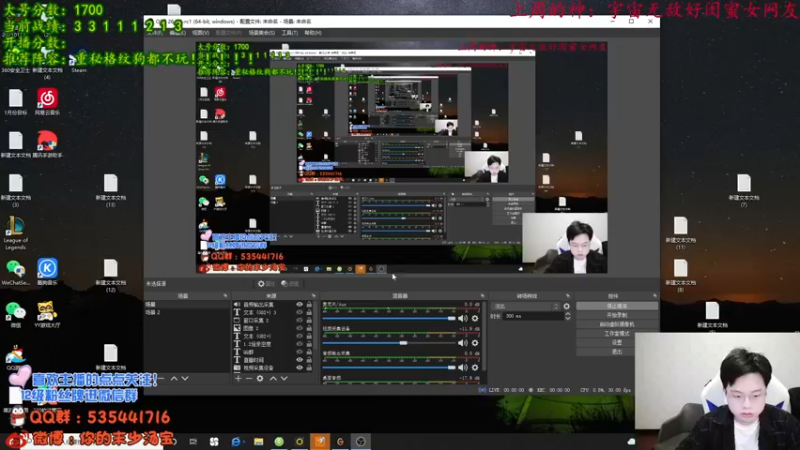Image resolution: width=800 pixels, height=450 pixels.
Task: Toggle visibility of 窗口采集 2 source
Action: click(x=299, y=320)
